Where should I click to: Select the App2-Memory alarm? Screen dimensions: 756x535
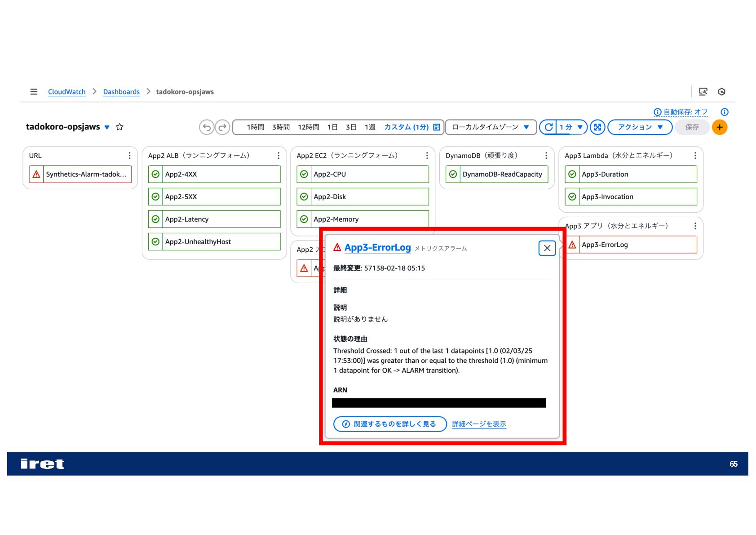coord(363,219)
